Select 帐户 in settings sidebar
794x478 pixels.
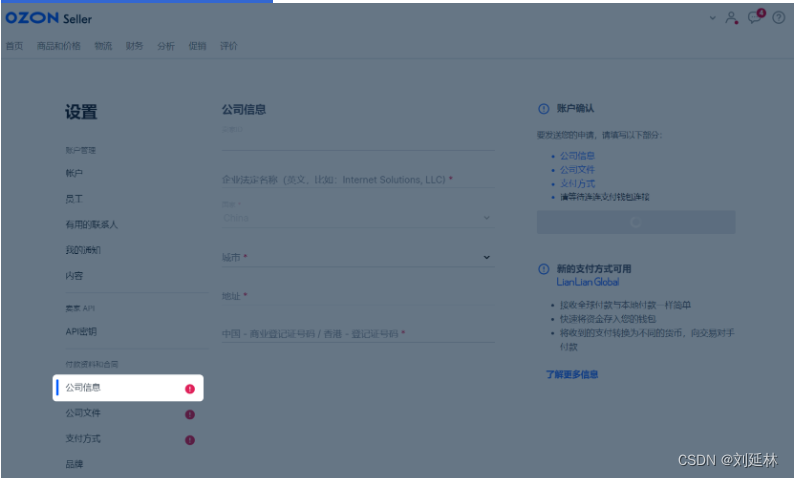click(74, 173)
